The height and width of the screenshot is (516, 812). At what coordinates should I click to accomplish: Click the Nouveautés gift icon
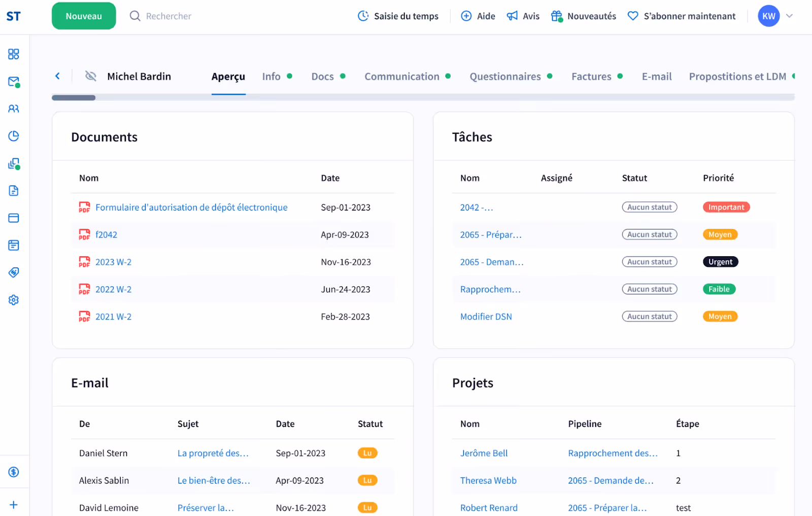pos(557,16)
